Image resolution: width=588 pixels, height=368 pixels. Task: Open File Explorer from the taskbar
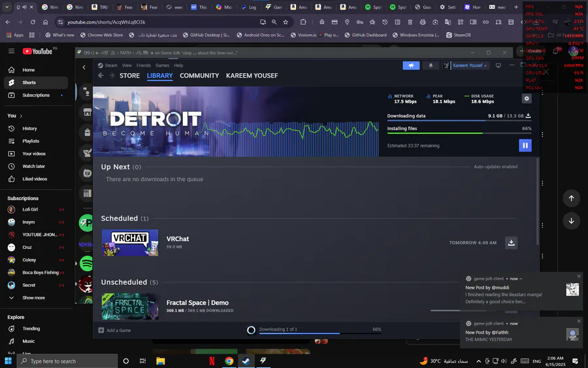pos(161,361)
